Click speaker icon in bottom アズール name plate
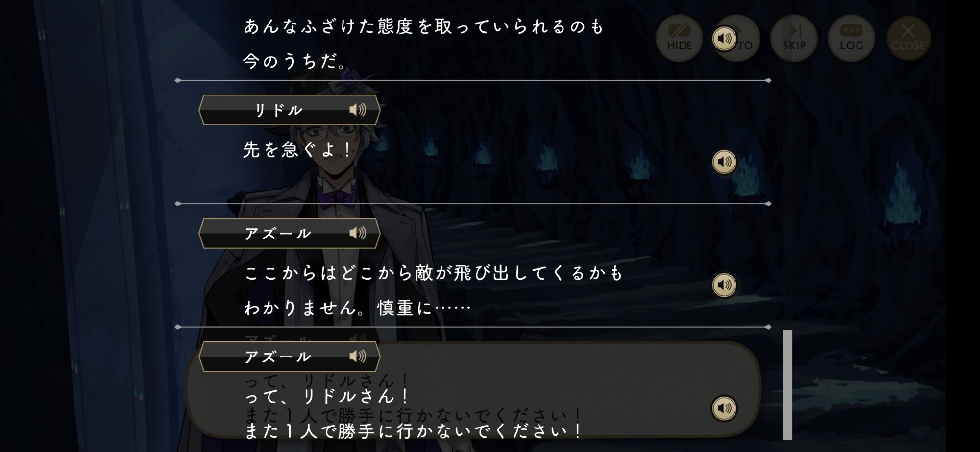The image size is (980, 452). tap(358, 357)
